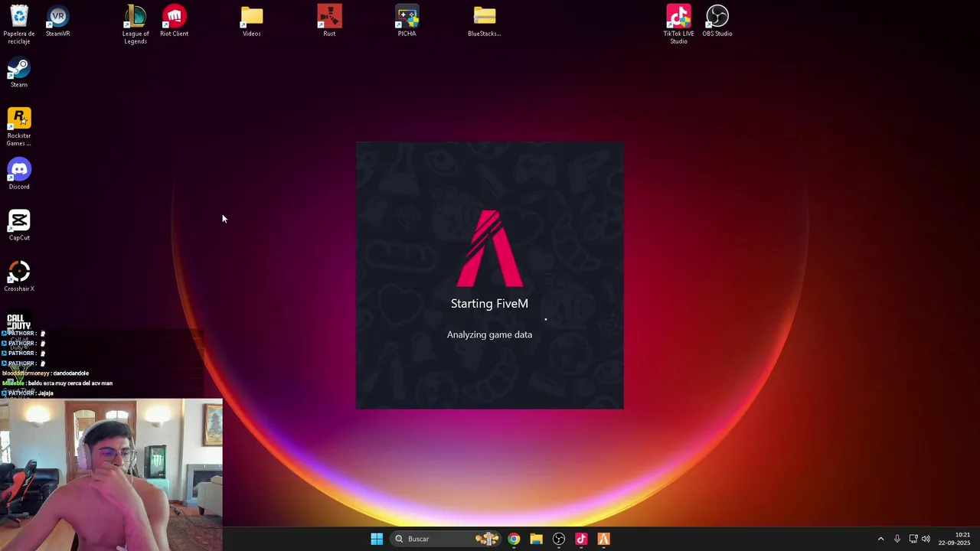This screenshot has height=551, width=980.
Task: Switch to OBS Studio in the taskbar
Action: click(x=559, y=539)
